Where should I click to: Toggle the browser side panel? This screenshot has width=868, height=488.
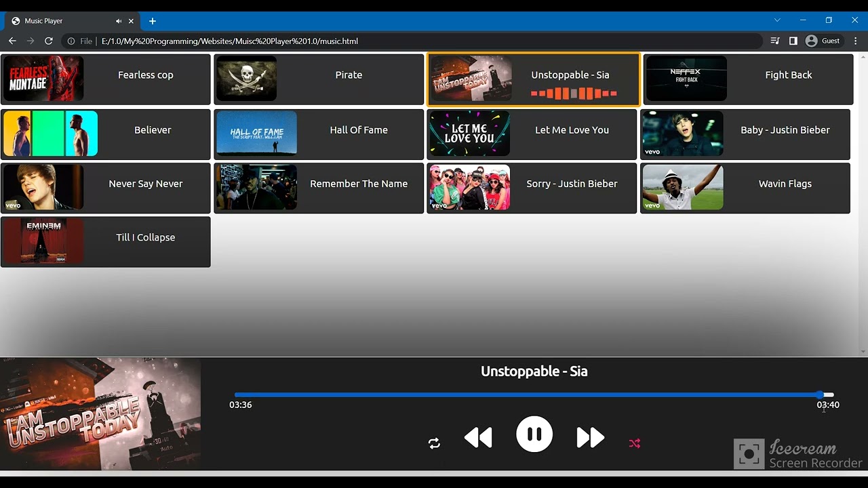click(793, 41)
